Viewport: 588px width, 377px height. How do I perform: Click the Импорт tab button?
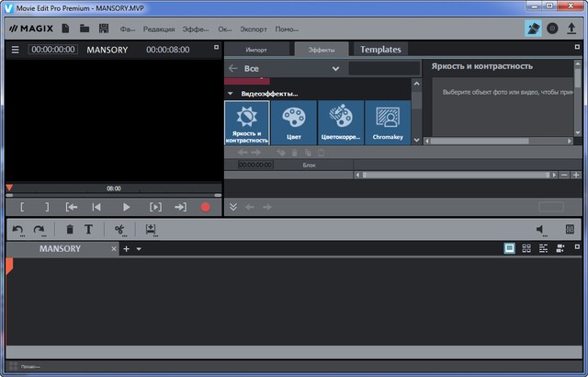click(x=257, y=50)
